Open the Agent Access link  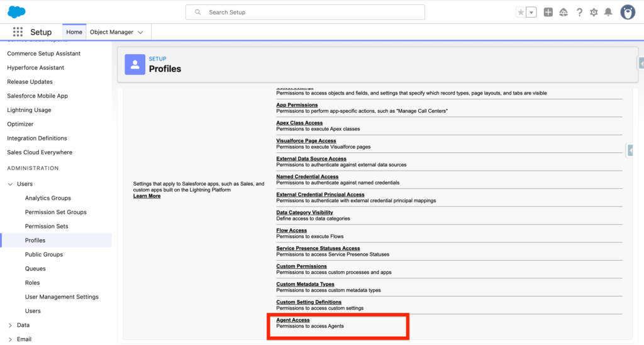point(293,320)
